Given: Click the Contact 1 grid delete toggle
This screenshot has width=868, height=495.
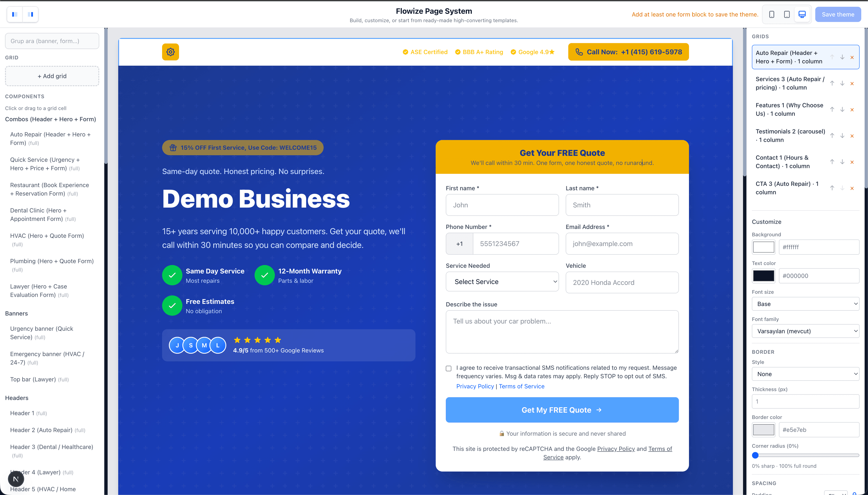Looking at the screenshot, I should (852, 162).
